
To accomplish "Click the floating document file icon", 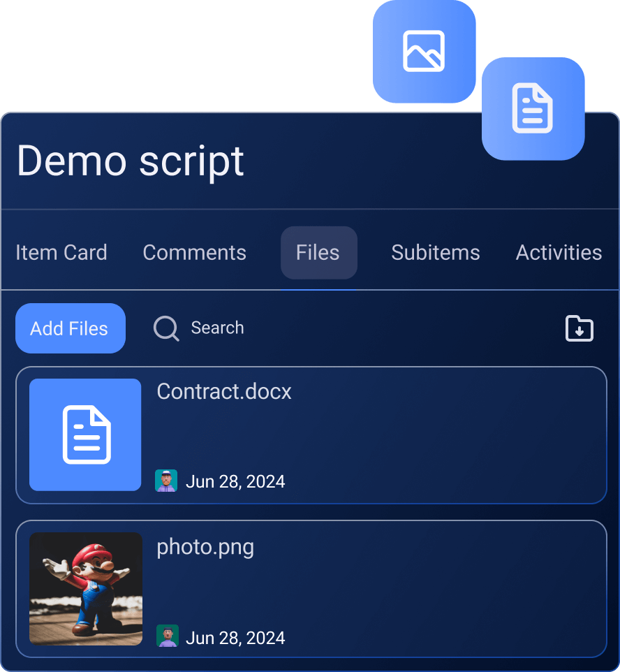I will [x=533, y=108].
